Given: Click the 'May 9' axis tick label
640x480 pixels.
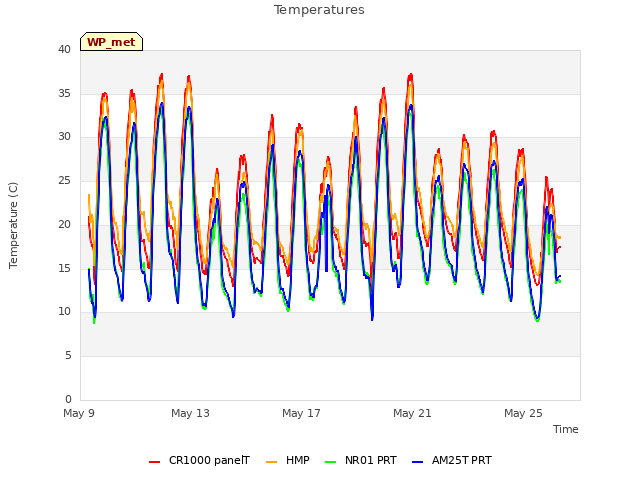Looking at the screenshot, I should [x=79, y=413].
